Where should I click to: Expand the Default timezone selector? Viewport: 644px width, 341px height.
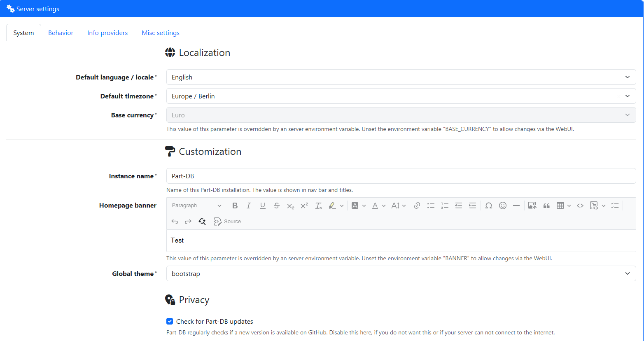click(401, 96)
